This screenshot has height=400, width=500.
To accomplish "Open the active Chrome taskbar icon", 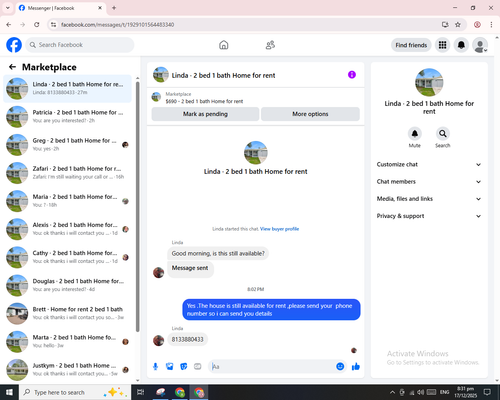I will [x=199, y=392].
